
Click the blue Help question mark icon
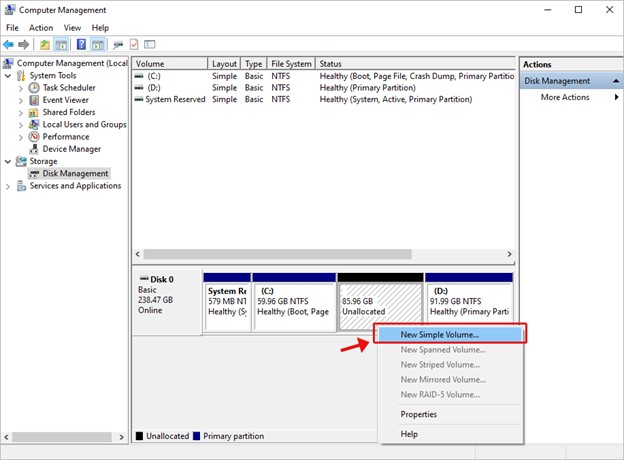(x=81, y=45)
